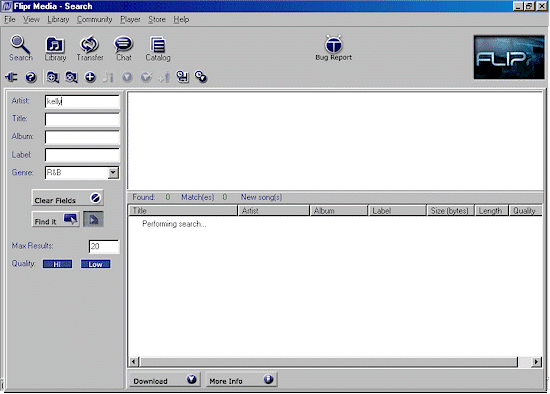Click the question mark help icon

click(31, 77)
